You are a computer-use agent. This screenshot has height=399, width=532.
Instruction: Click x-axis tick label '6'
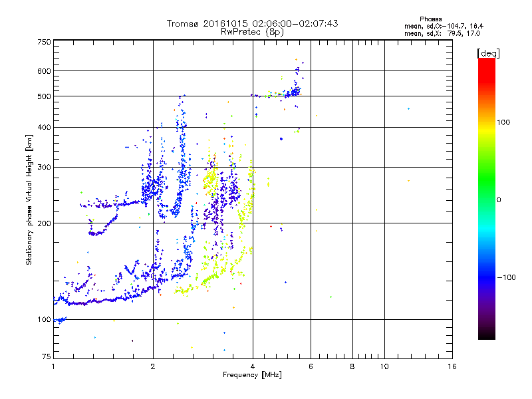311,366
